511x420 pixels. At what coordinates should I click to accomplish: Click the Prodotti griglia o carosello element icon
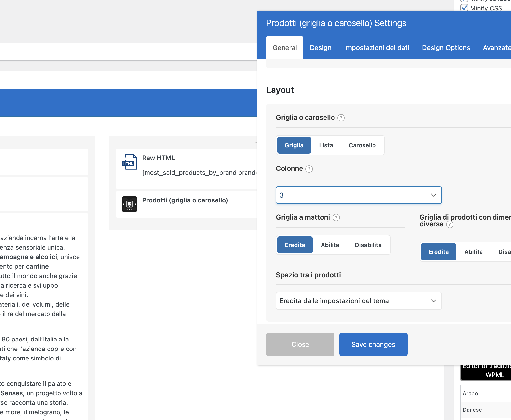(x=129, y=204)
